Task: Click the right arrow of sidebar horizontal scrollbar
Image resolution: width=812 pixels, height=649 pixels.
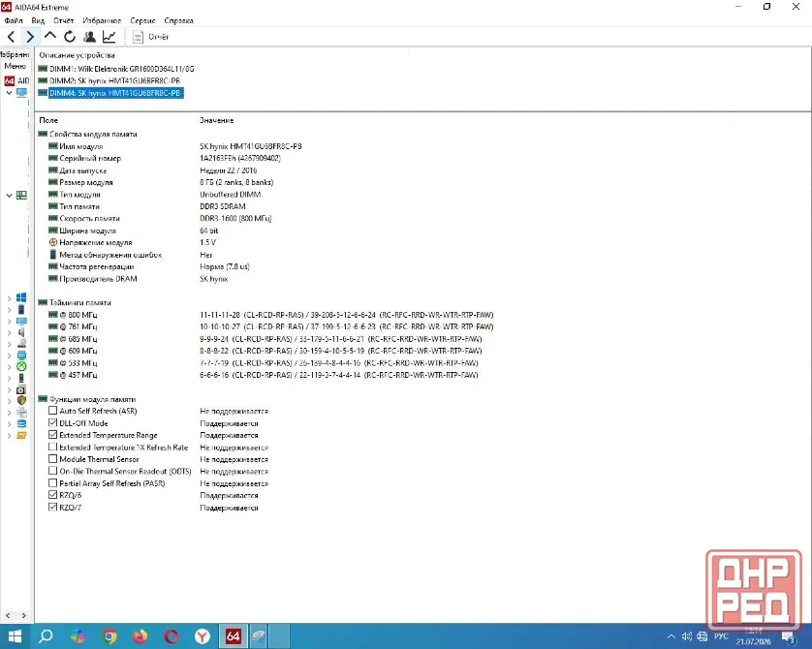Action: (x=24, y=615)
